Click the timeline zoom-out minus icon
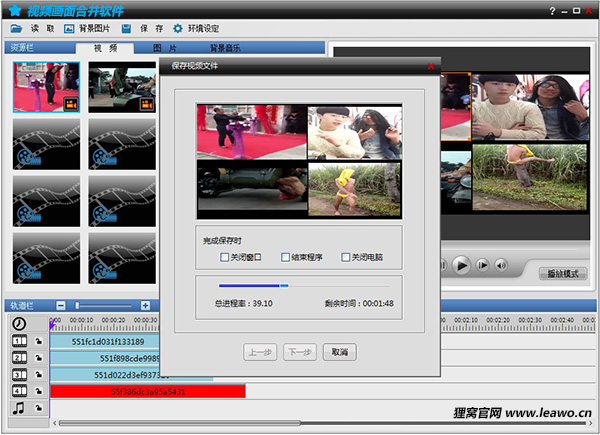This screenshot has height=435, width=600. point(61,305)
